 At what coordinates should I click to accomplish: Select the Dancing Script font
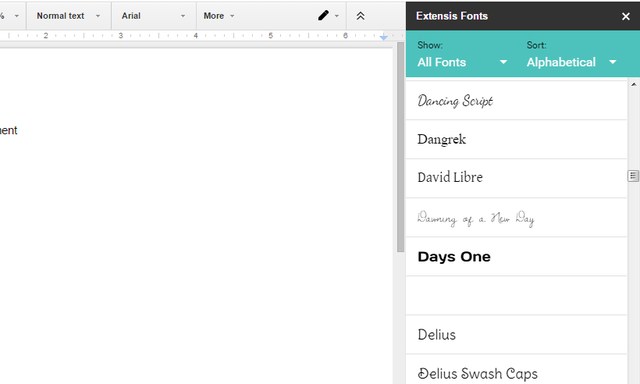516,100
